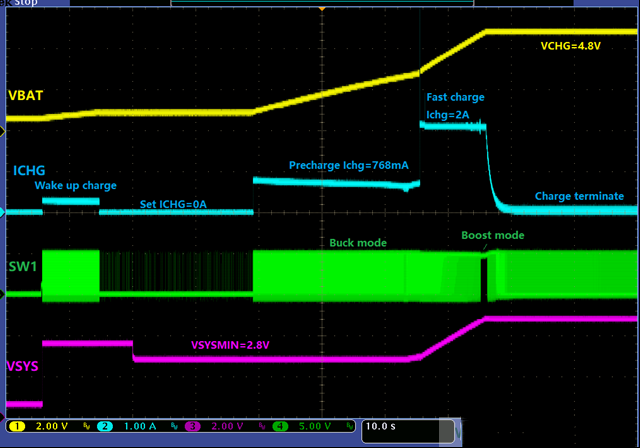Click the VSYSMIN=2.8V annotation
The width and height of the screenshot is (640, 448).
click(x=230, y=345)
